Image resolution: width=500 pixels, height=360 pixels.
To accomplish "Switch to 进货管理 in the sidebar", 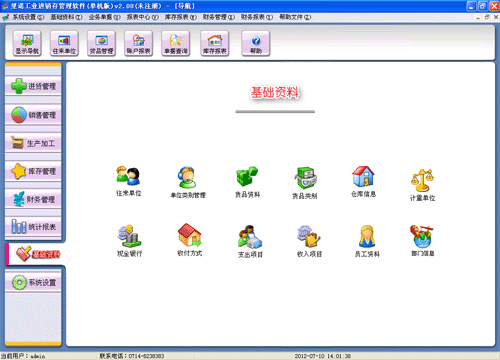I will (x=33, y=86).
